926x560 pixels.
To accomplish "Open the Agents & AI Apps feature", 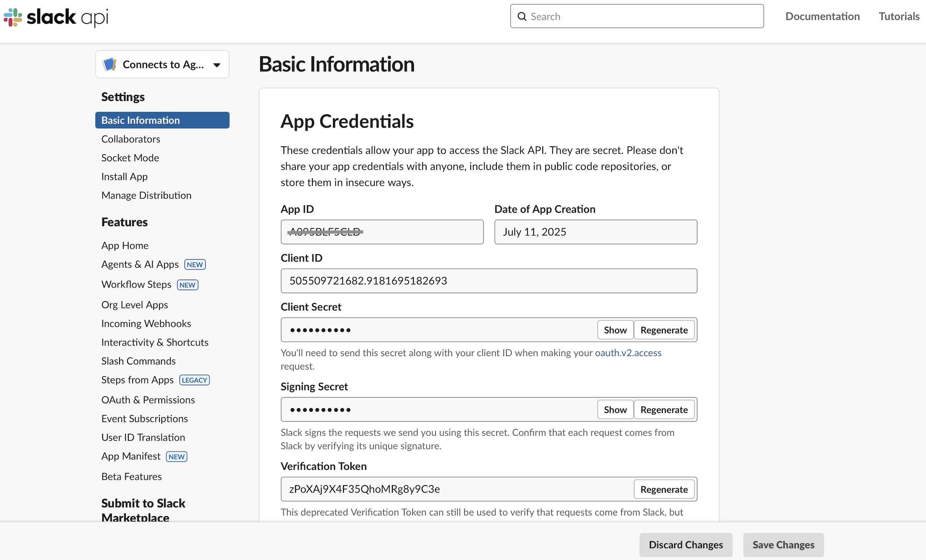I will (x=140, y=264).
